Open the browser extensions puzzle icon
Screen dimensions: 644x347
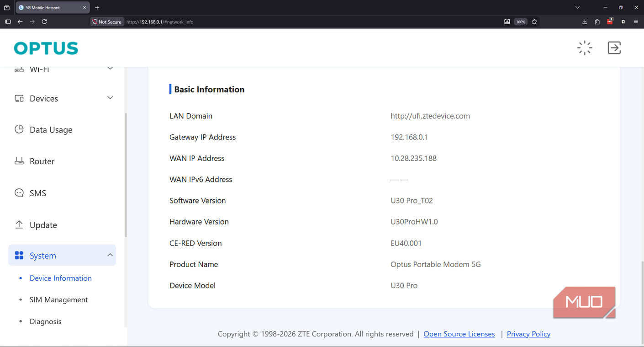597,21
